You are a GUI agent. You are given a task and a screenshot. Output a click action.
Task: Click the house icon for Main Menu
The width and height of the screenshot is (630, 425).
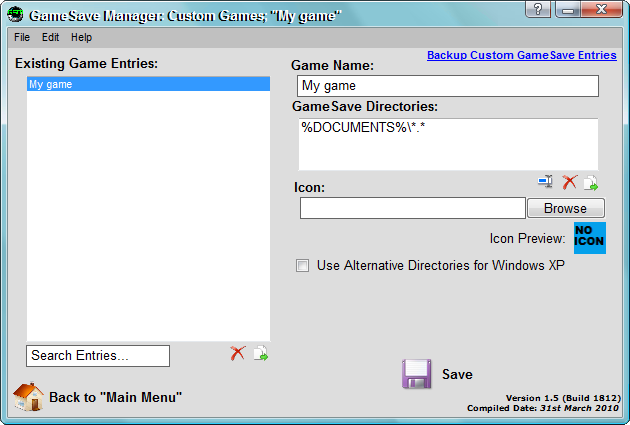(28, 396)
